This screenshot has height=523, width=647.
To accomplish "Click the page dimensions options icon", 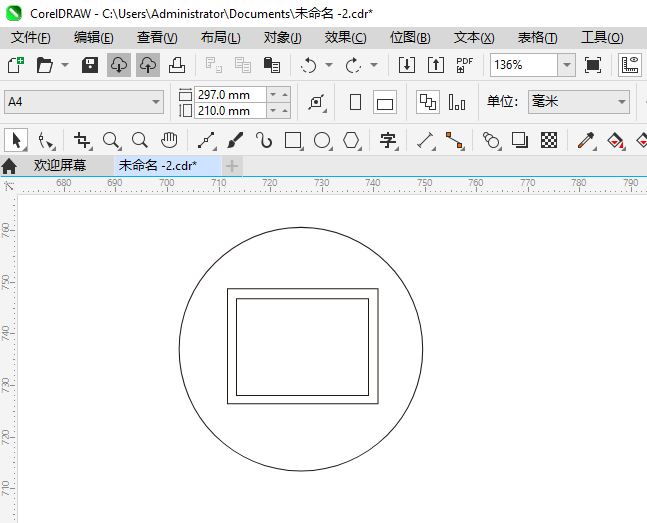I will pos(317,102).
